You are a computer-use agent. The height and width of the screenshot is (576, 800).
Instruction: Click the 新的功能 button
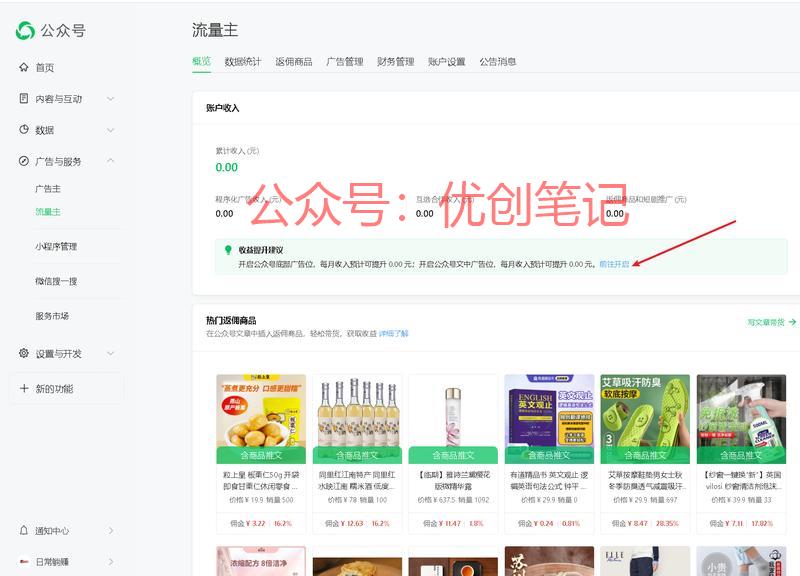67,389
